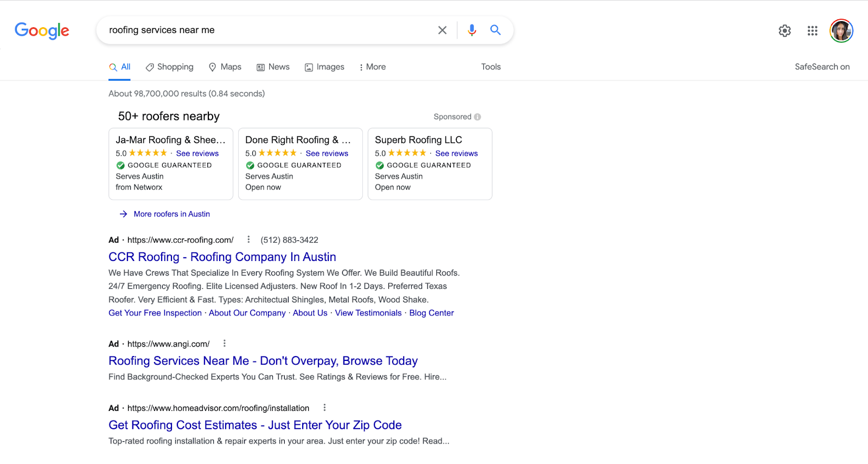Open the SafeSearch on setting
The width and height of the screenshot is (868, 464).
click(x=822, y=67)
